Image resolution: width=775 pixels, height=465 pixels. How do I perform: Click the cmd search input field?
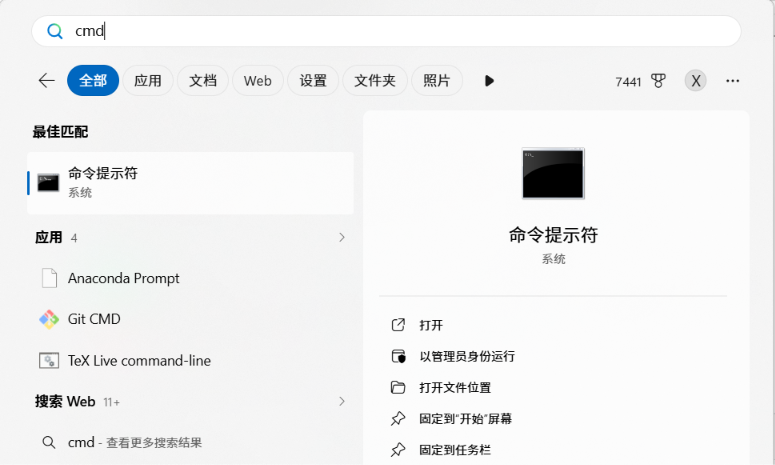click(x=386, y=31)
